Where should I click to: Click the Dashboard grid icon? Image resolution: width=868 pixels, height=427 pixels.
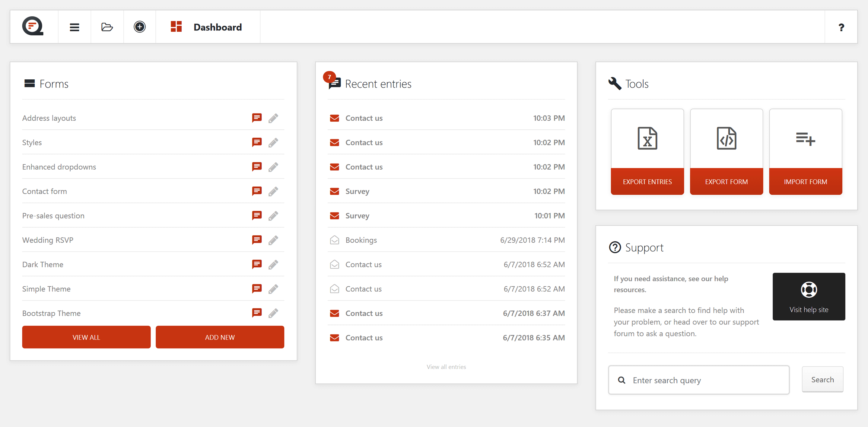coord(176,27)
